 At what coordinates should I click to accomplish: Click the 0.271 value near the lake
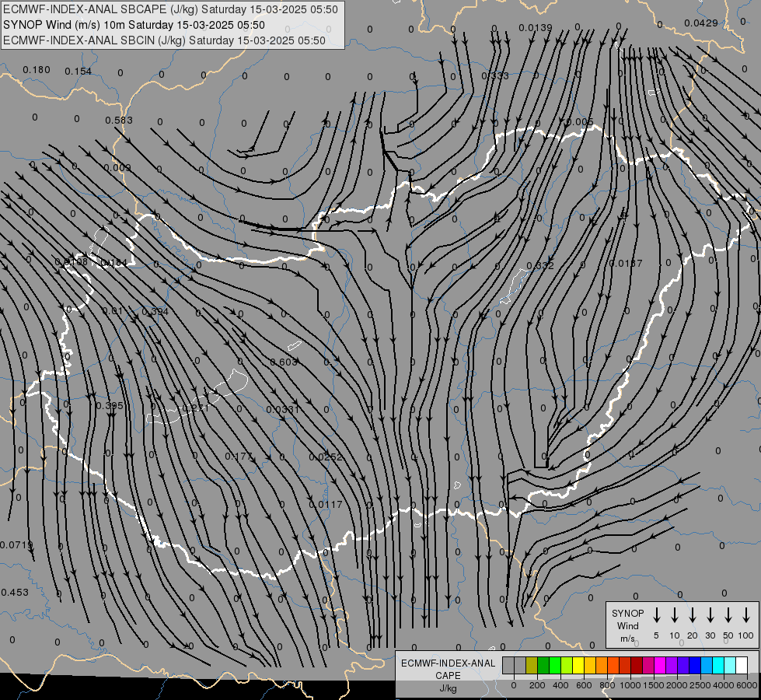pyautogui.click(x=194, y=408)
